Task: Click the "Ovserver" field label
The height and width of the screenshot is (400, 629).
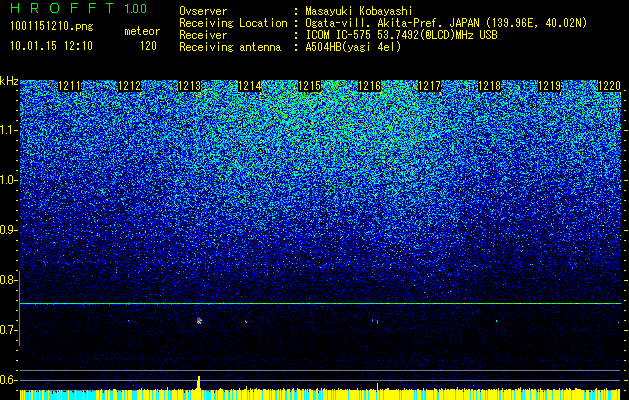Action: coord(203,11)
